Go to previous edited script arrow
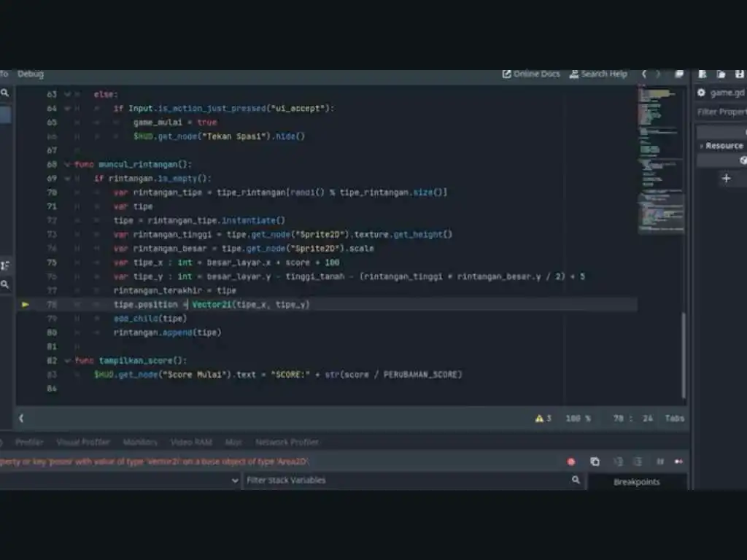 point(644,74)
